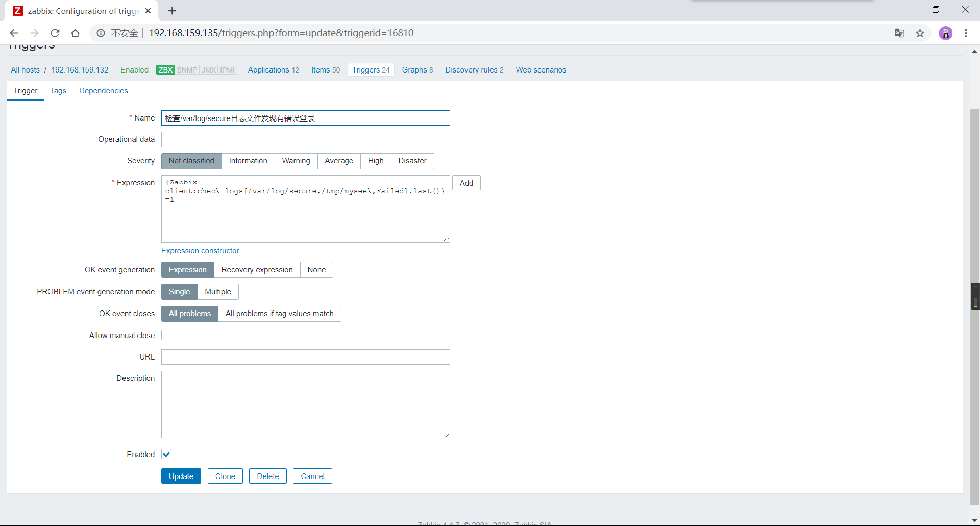
Task: Click the IPMI availability badge
Action: click(228, 70)
